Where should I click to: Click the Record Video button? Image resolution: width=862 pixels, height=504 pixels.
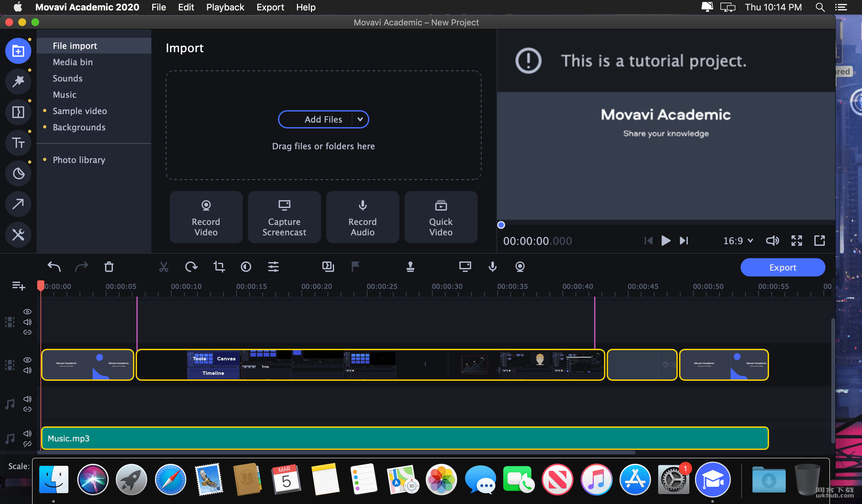pos(206,217)
